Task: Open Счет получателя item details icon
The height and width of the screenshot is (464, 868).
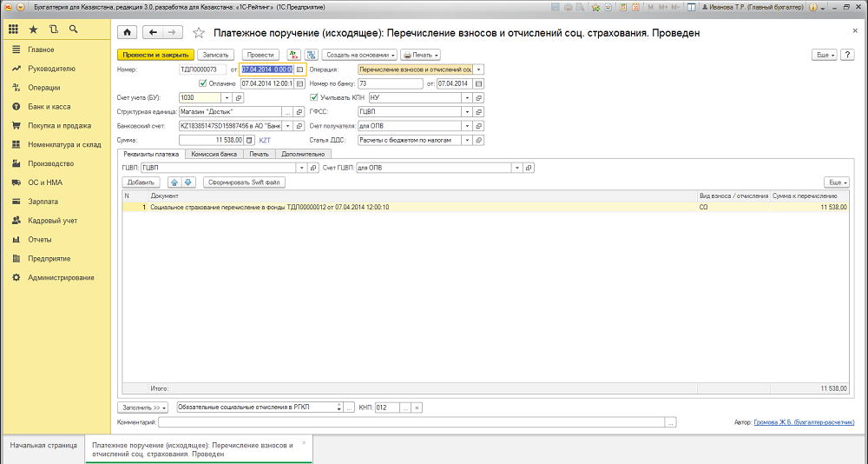Action: point(479,126)
